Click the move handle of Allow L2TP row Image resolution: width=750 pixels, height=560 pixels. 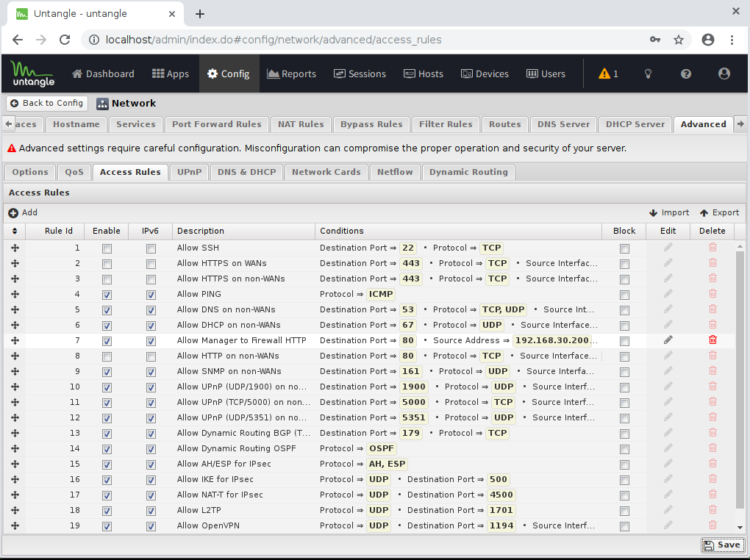point(15,510)
